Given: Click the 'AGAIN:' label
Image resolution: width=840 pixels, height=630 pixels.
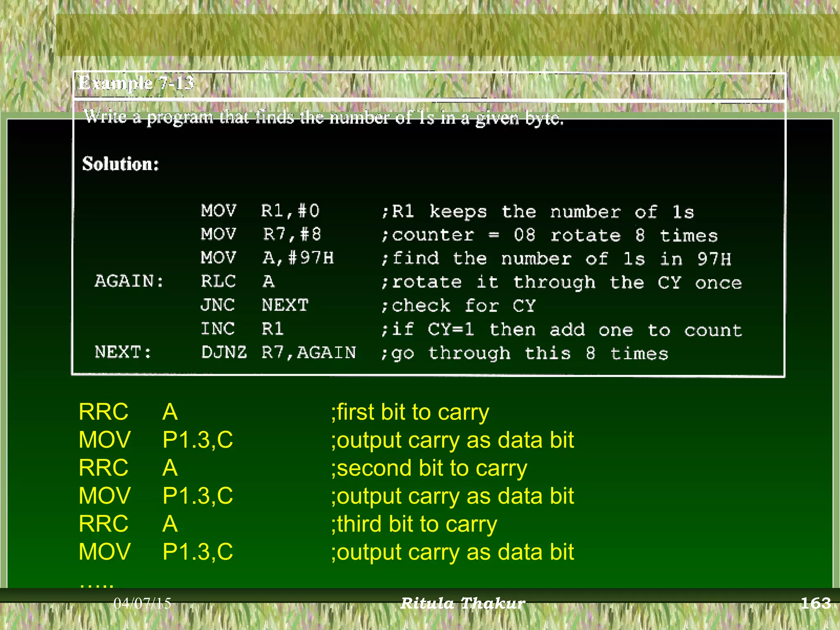Looking at the screenshot, I should click(129, 281).
